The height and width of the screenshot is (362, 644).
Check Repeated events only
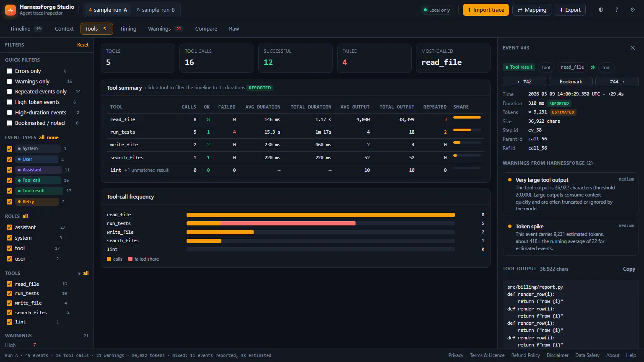(x=9, y=92)
